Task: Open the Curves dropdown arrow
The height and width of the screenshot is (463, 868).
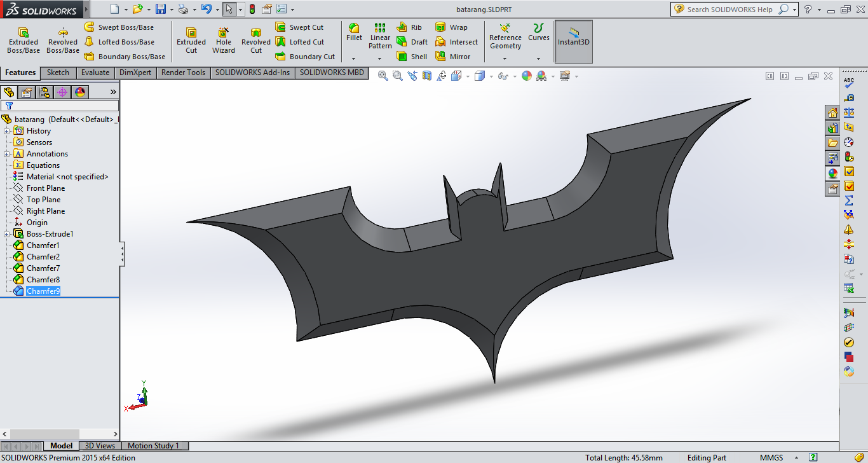Action: pos(538,58)
